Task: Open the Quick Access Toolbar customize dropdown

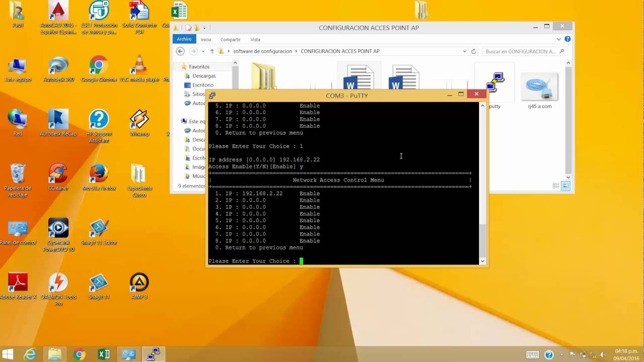Action: point(204,28)
